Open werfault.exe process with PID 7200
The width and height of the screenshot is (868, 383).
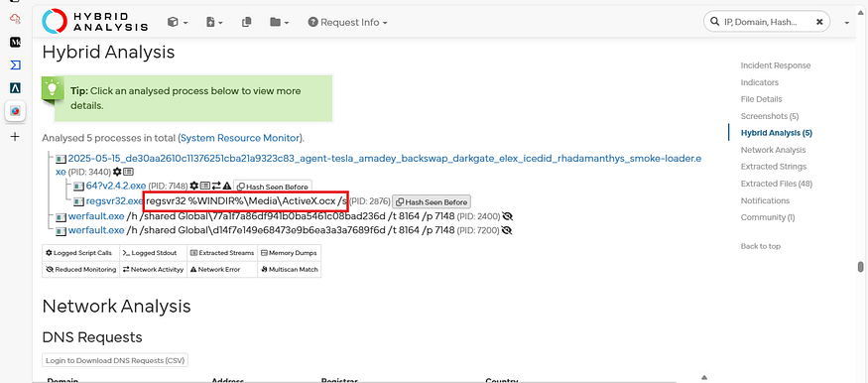[96, 229]
